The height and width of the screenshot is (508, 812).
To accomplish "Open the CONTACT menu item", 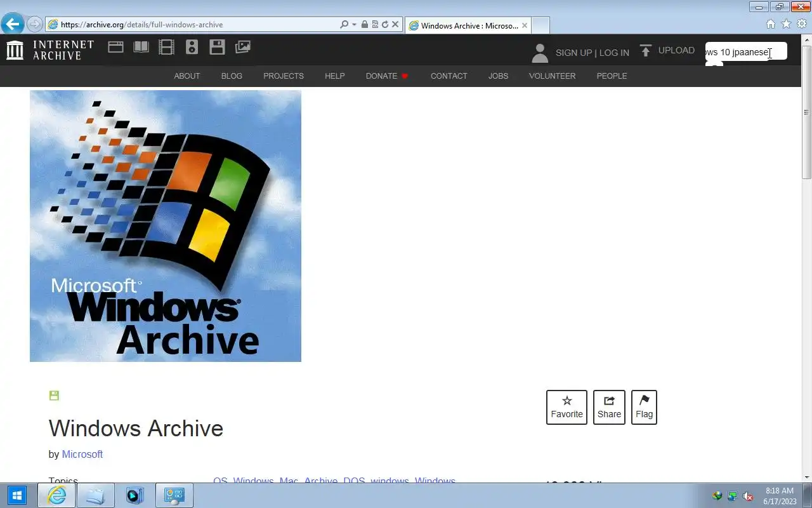I will (449, 76).
